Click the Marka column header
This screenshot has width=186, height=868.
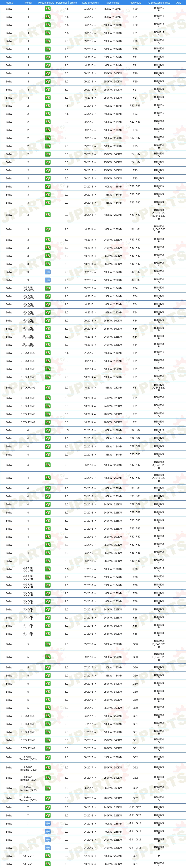point(9,2)
